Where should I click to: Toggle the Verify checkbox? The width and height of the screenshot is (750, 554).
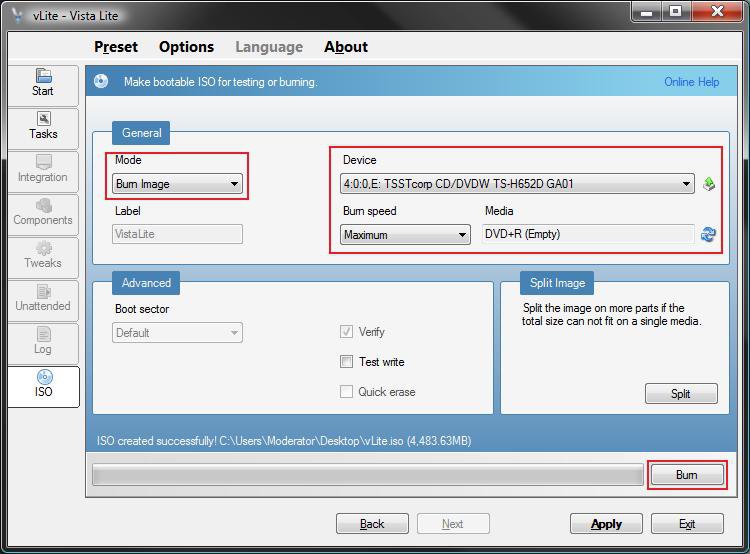346,332
